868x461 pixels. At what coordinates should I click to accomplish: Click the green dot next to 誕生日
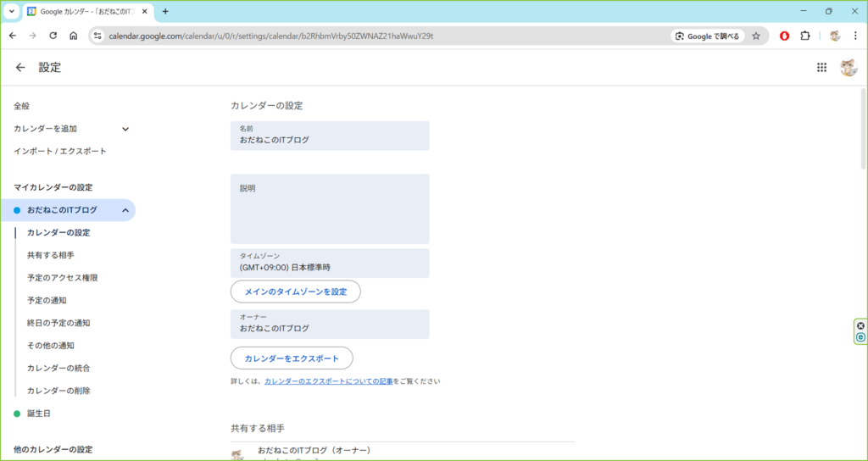(17, 414)
